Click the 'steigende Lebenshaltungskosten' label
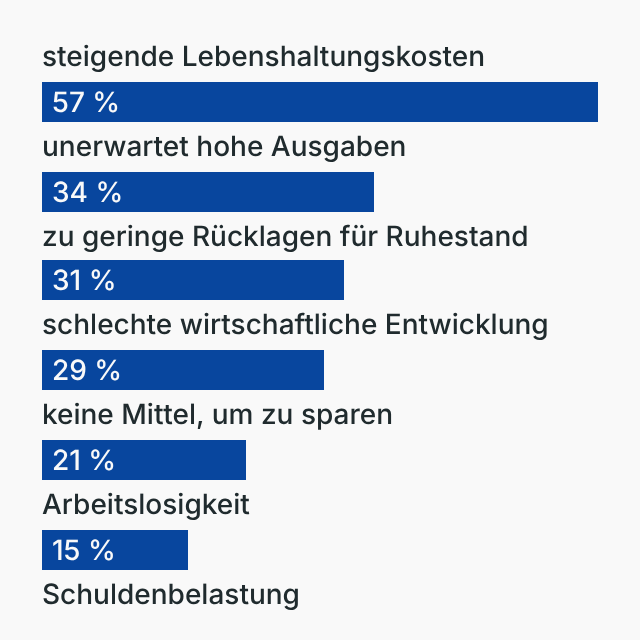 coord(263,57)
